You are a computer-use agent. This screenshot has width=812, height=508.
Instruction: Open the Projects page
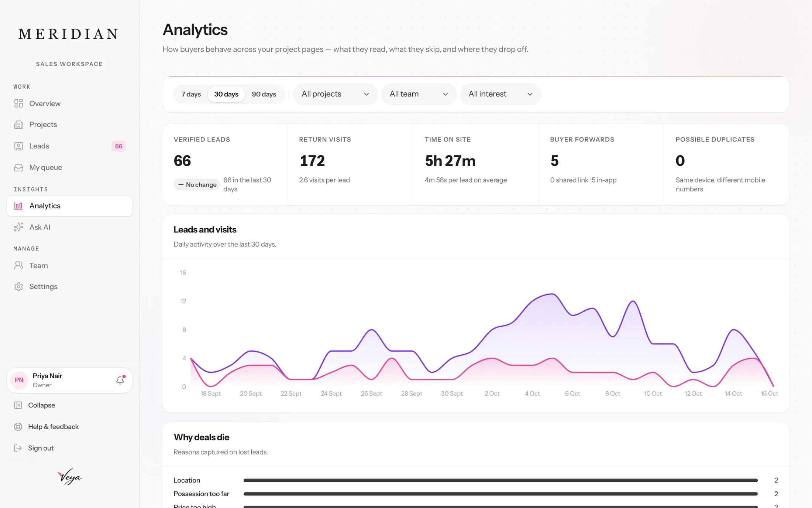(x=69, y=125)
